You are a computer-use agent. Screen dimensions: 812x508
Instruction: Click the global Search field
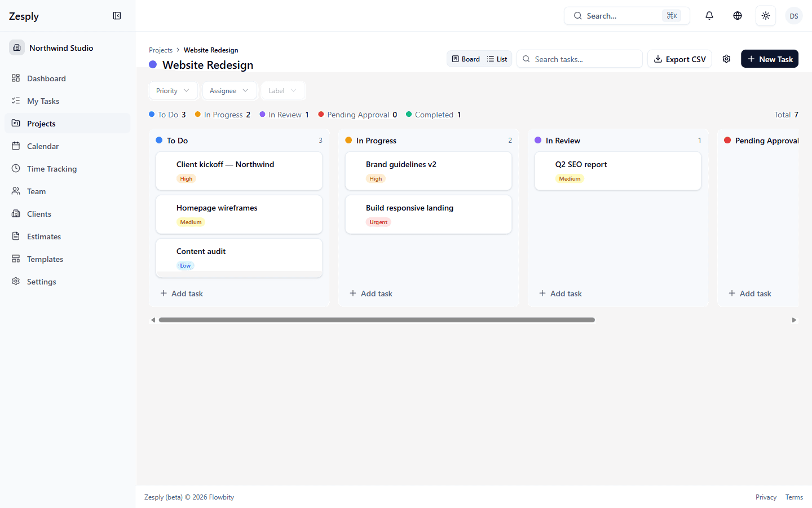point(626,16)
